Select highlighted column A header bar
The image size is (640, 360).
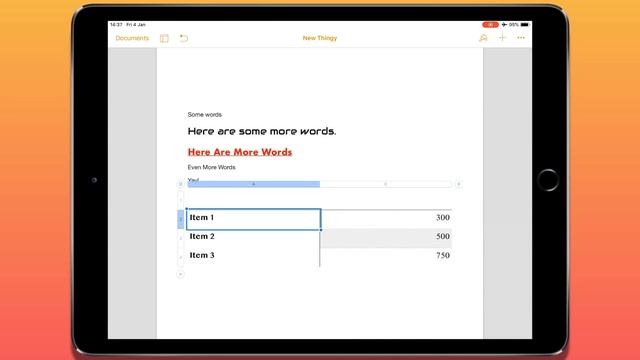[253, 184]
